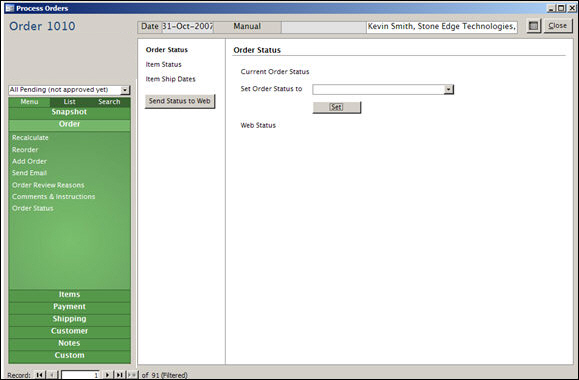Click the new record navigation button

132,375
